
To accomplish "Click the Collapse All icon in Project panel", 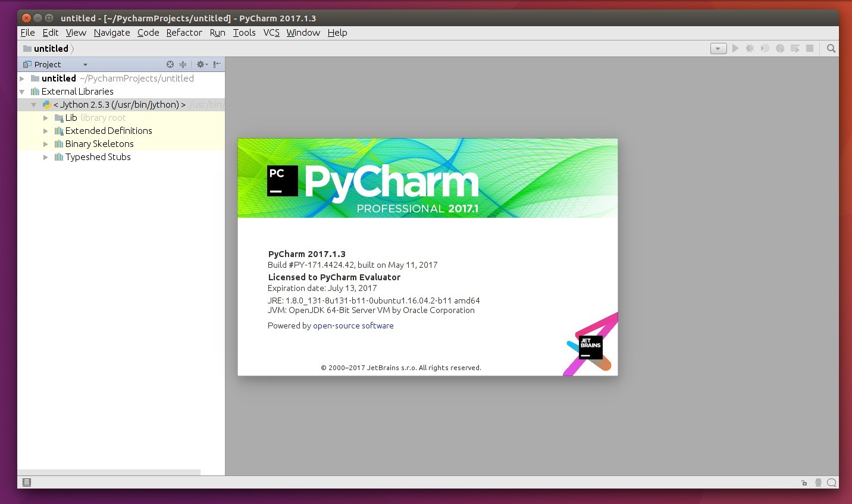I will 183,64.
